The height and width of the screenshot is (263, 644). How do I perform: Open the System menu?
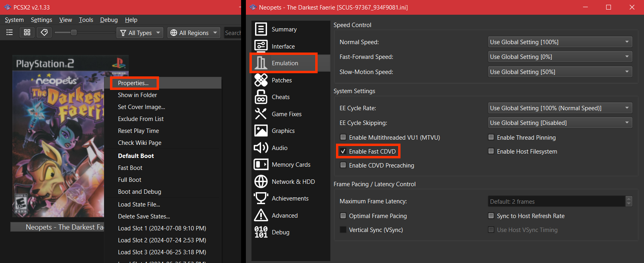click(14, 20)
